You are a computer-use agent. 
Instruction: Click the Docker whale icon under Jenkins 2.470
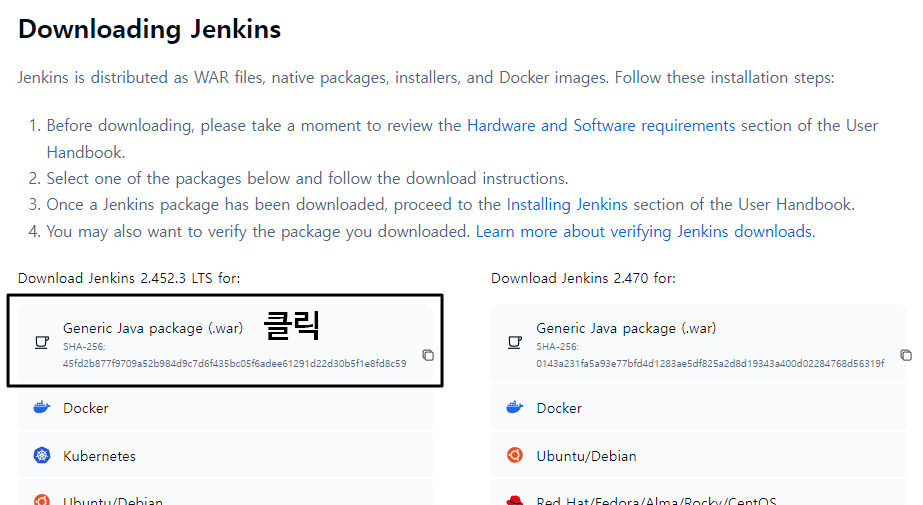click(515, 407)
